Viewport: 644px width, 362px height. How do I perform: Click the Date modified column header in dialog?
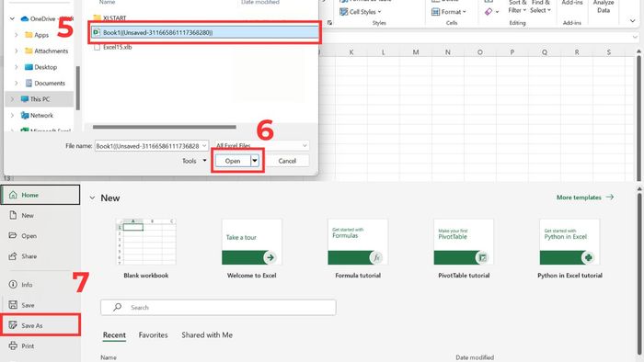coord(260,3)
